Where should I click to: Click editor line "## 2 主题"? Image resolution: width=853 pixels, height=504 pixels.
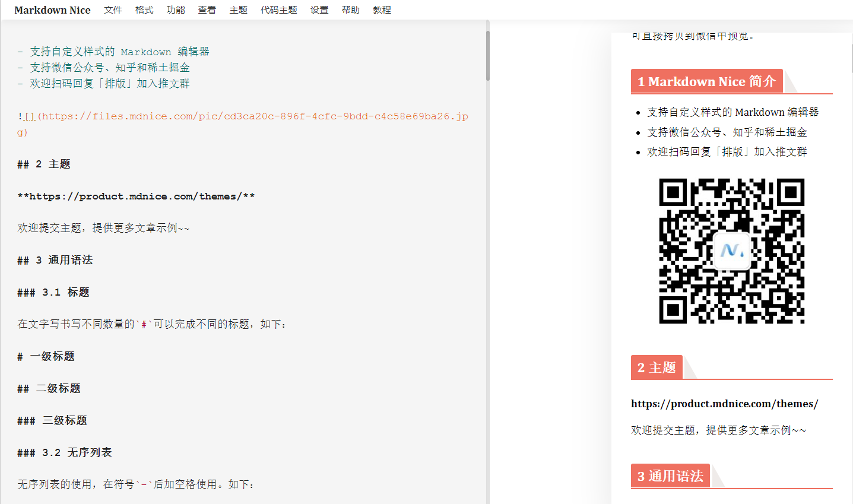click(44, 164)
